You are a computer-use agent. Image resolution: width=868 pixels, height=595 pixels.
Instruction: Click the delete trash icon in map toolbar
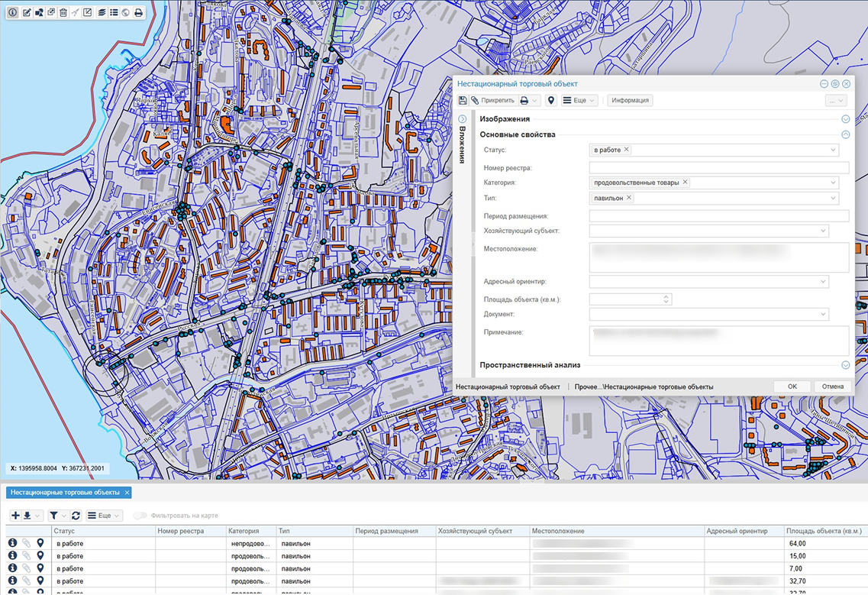[63, 13]
